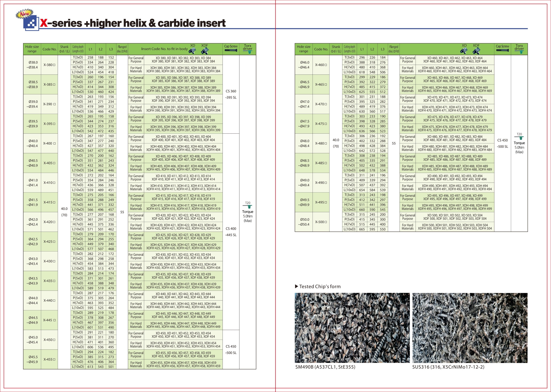Click 'Insert Code No. to fit in body' header
This screenshot has height=392, width=551.
[x=164, y=49]
